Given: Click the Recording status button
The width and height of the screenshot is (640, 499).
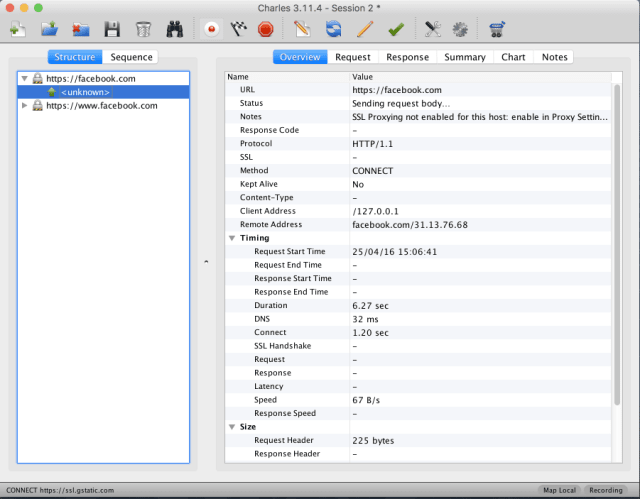Looking at the screenshot, I should [606, 490].
